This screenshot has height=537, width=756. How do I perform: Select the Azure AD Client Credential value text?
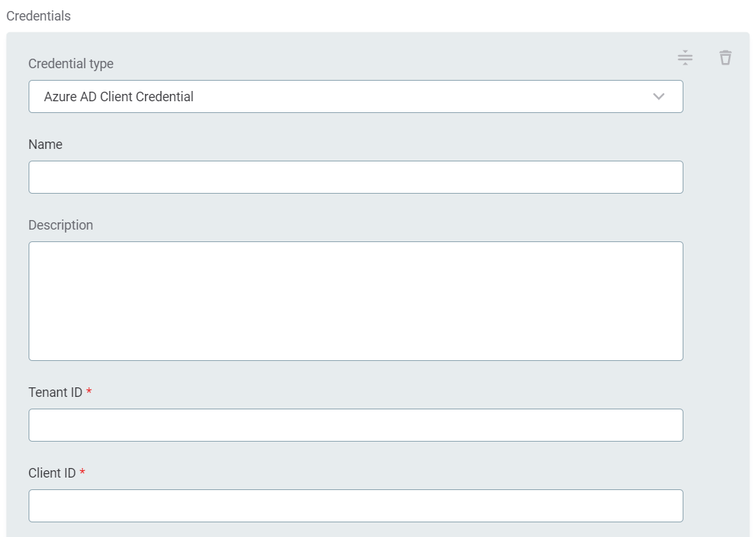pyautogui.click(x=119, y=97)
